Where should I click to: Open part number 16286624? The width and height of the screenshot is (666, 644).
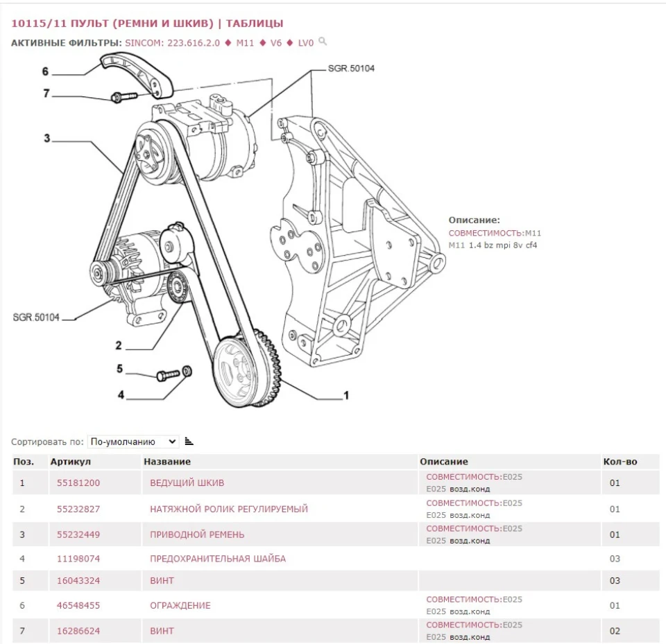[78, 631]
